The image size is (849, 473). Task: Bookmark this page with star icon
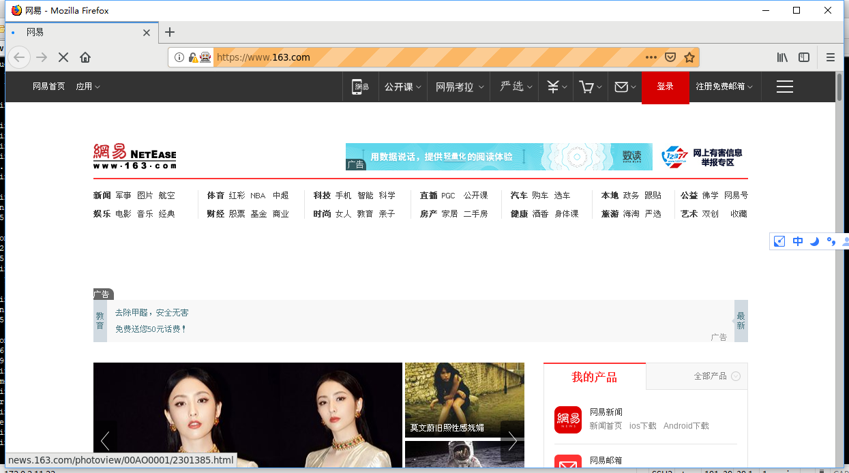(689, 57)
